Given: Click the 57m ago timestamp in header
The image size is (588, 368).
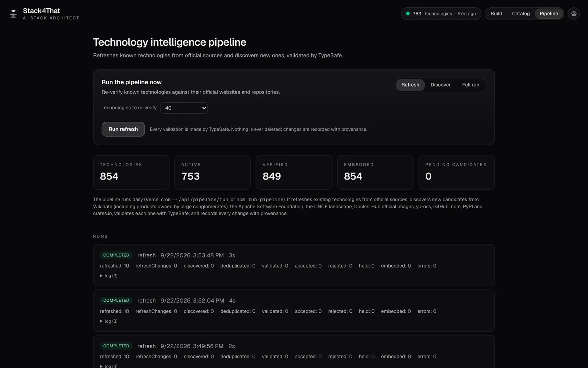Looking at the screenshot, I should pos(467,14).
